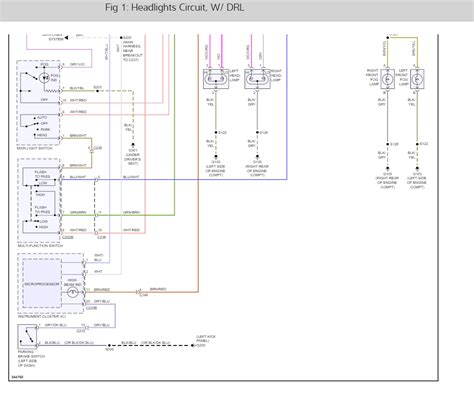Click the ground dot at Left Kick Panel
This screenshot has width=474, height=397.
(x=192, y=345)
